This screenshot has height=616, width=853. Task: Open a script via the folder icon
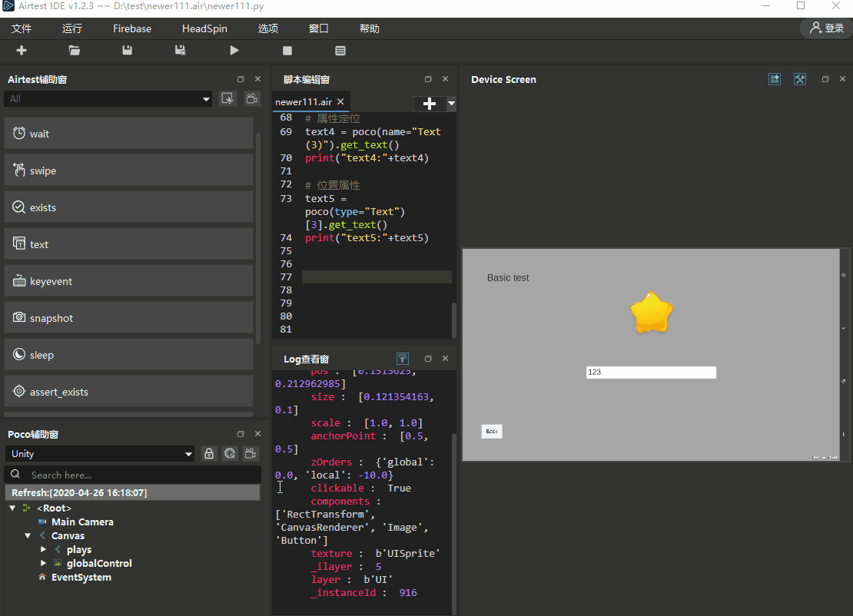75,51
